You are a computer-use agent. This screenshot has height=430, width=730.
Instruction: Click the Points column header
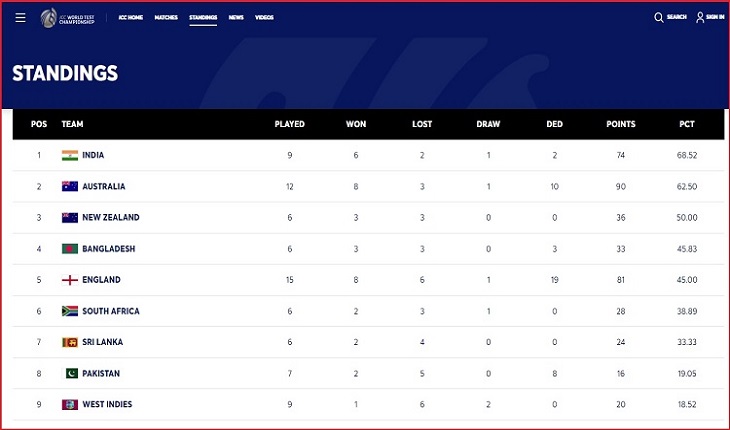tap(621, 124)
